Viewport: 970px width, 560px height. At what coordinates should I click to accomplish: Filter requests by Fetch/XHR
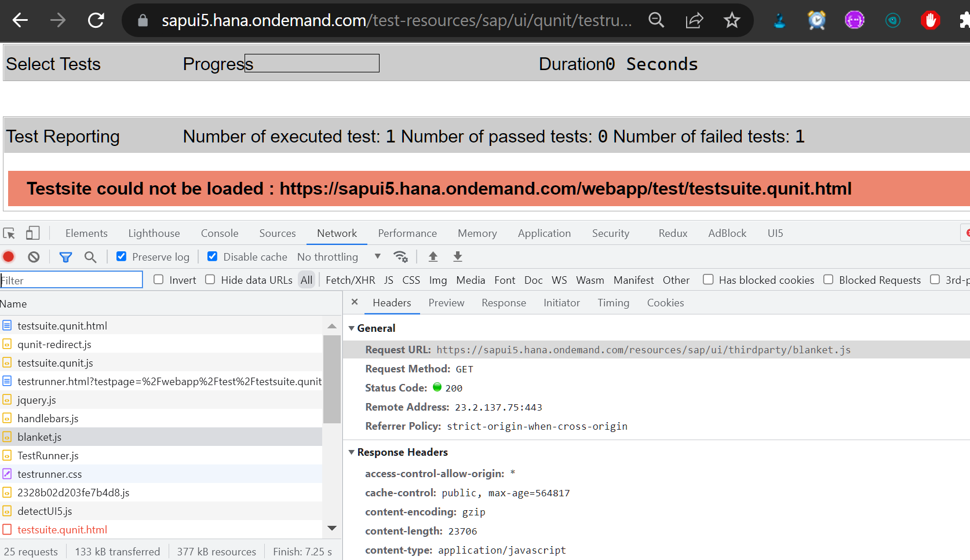pos(350,280)
